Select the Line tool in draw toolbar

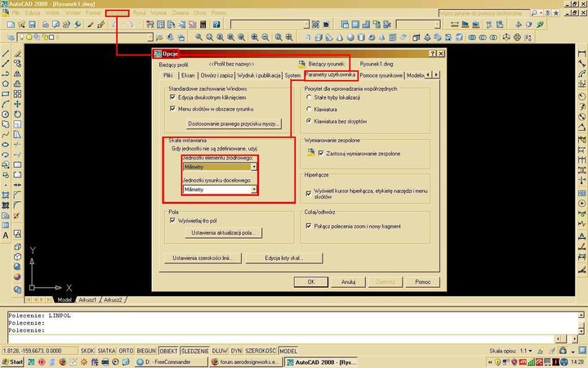[6, 54]
